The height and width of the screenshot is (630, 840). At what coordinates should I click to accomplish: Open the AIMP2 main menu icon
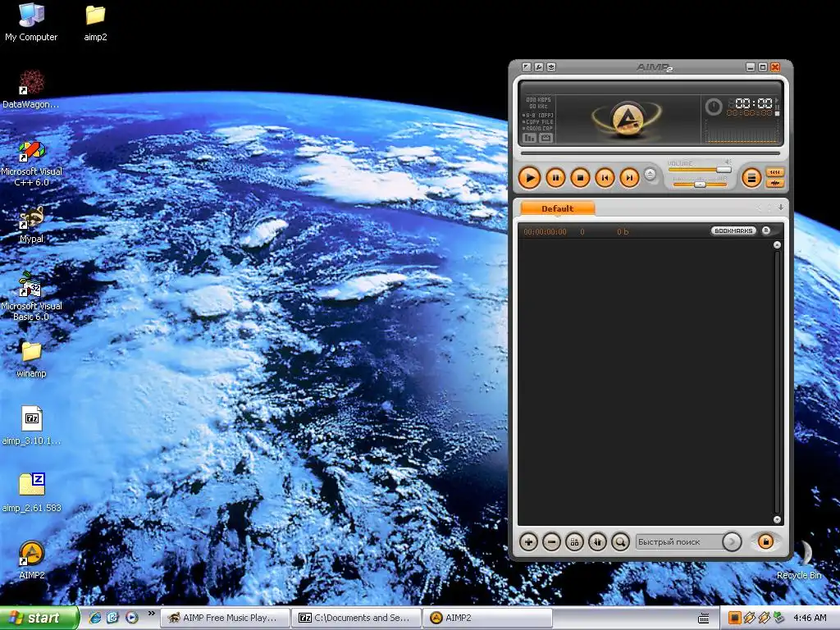(x=527, y=67)
